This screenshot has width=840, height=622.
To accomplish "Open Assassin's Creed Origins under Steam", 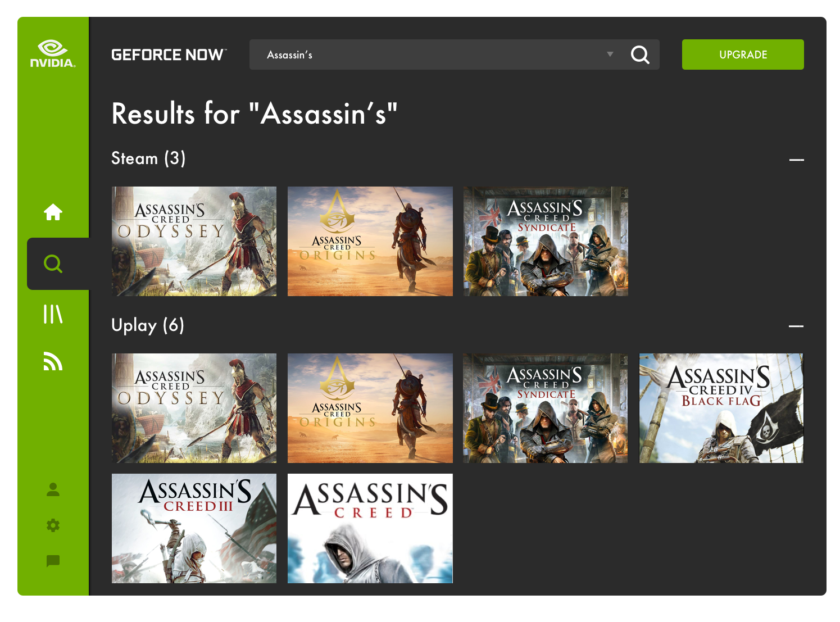I will 370,241.
